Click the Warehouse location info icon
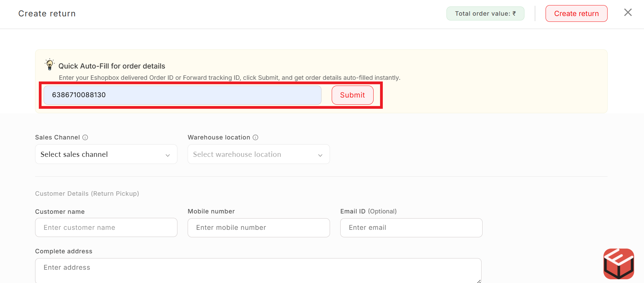The width and height of the screenshot is (644, 283). click(255, 137)
